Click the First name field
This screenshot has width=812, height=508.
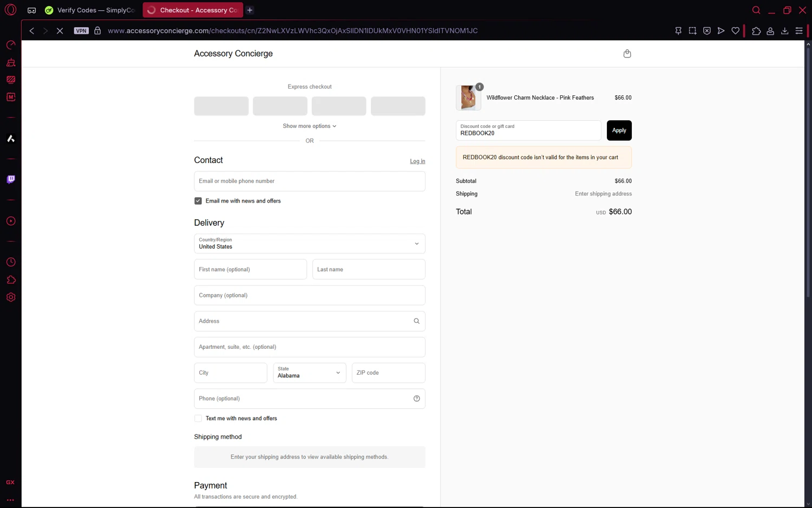[251, 269]
